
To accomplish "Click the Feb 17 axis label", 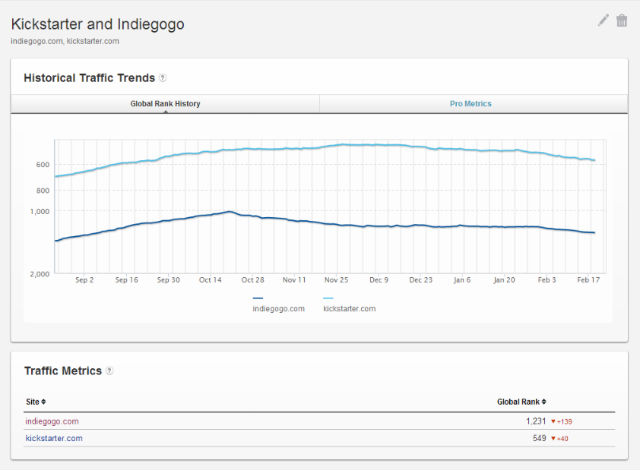I will point(588,280).
